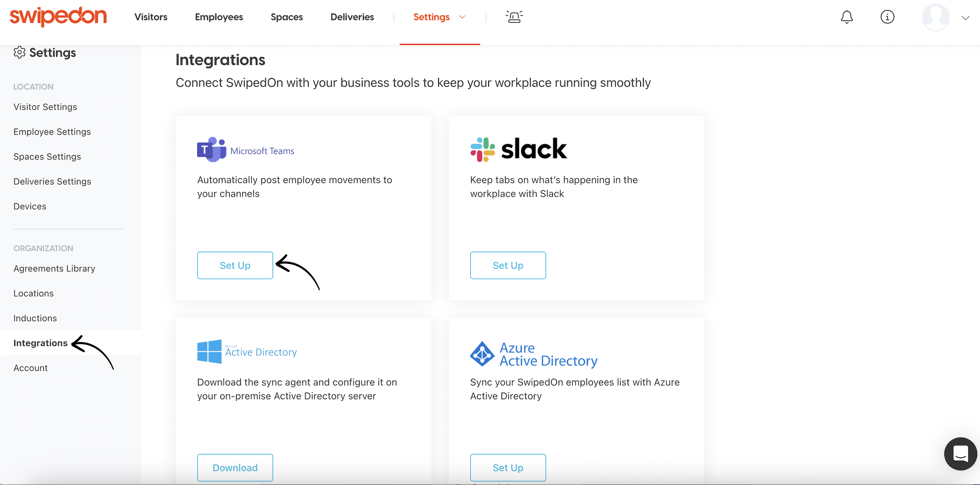Click the Settings gear icon in sidebar
Viewport: 980px width, 485px height.
(19, 52)
